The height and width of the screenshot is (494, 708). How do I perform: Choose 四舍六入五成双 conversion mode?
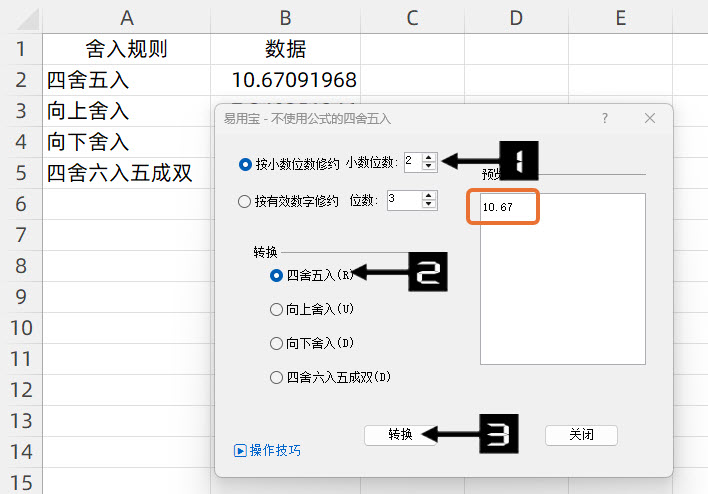(277, 377)
